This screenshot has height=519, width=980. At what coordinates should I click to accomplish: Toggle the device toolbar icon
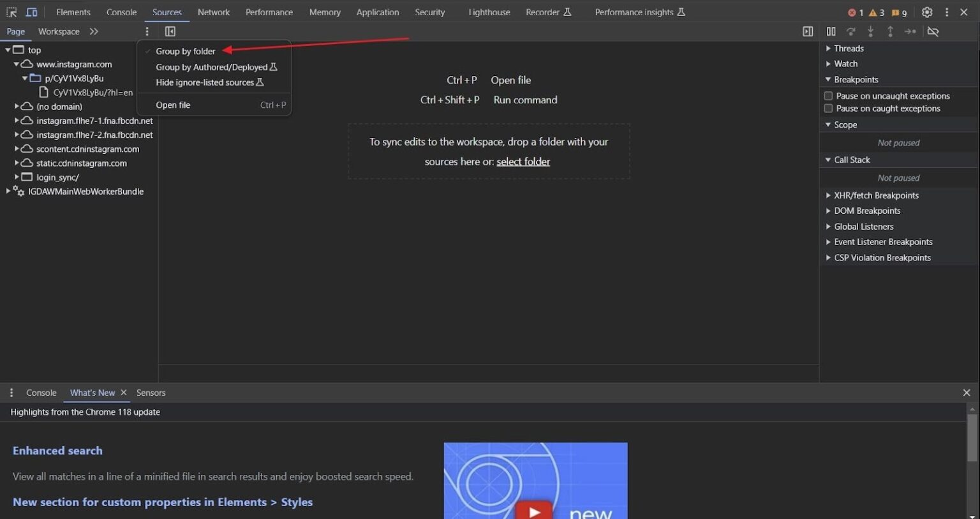pyautogui.click(x=31, y=12)
